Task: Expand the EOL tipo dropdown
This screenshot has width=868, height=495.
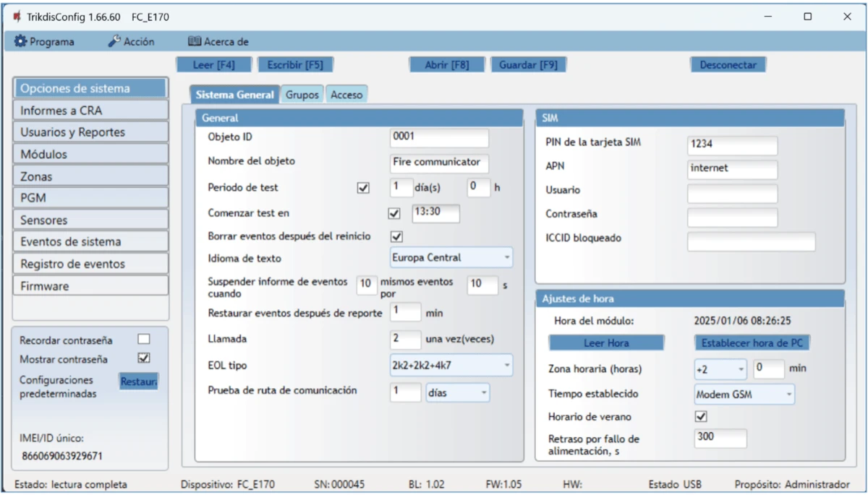Action: coord(451,366)
